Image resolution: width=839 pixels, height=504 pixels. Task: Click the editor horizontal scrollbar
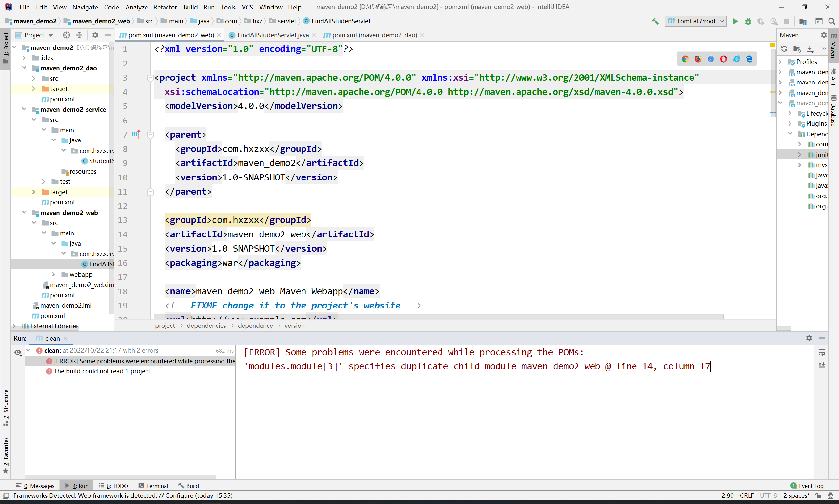439,317
